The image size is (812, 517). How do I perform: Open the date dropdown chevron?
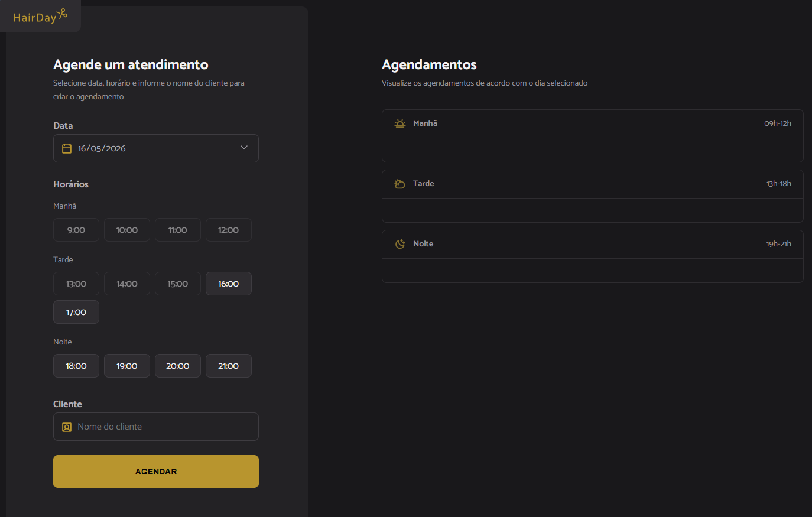click(244, 148)
